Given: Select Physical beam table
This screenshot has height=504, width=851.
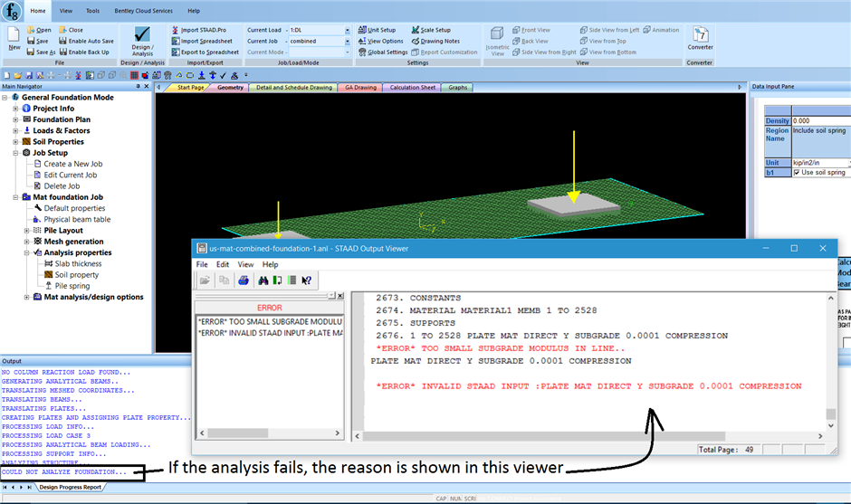Looking at the screenshot, I should [77, 220].
